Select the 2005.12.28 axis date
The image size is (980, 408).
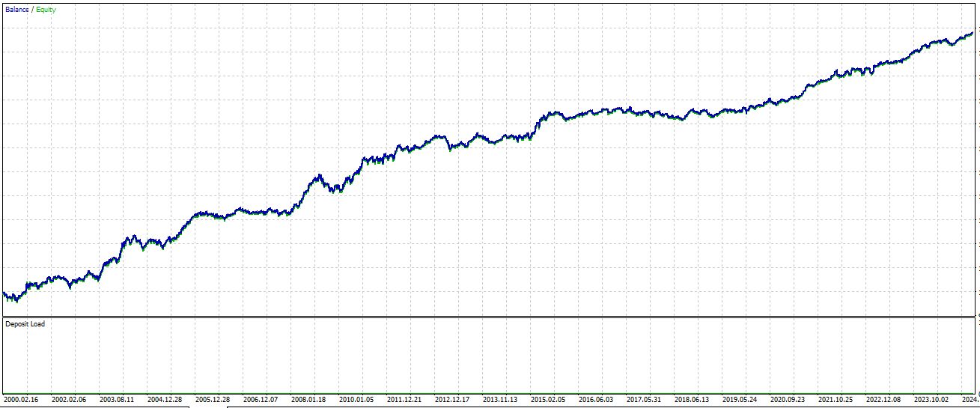coord(213,400)
